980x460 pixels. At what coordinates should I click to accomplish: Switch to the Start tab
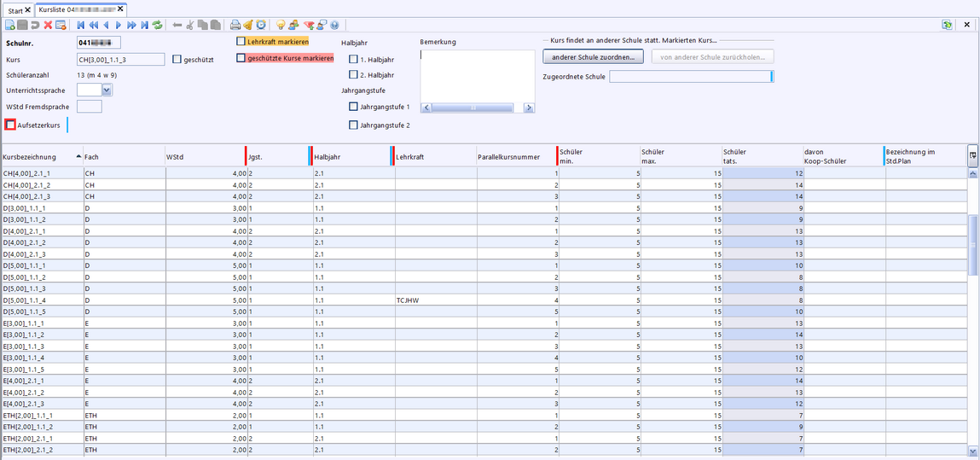pyautogui.click(x=15, y=9)
